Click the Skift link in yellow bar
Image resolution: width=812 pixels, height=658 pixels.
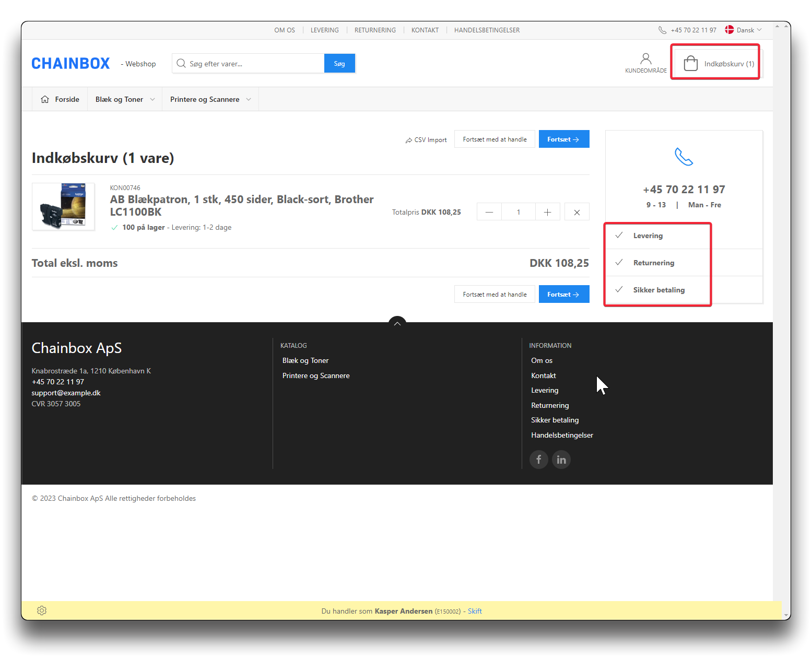pyautogui.click(x=475, y=611)
